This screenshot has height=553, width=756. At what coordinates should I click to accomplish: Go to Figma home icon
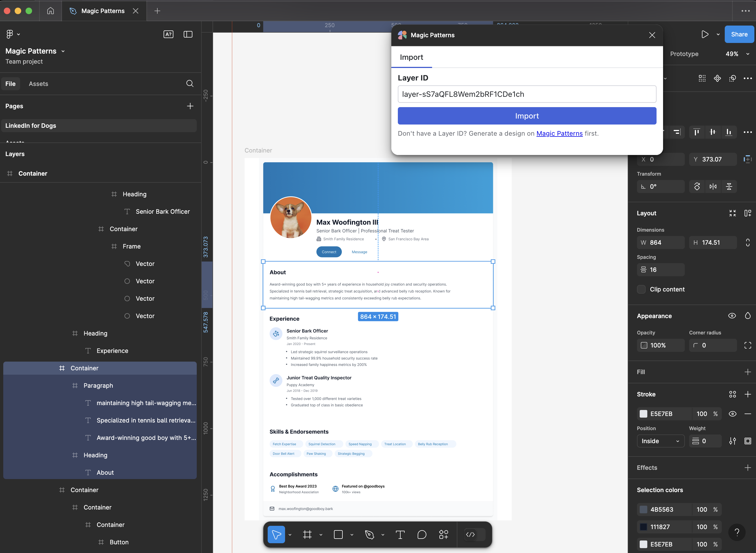[x=51, y=11]
